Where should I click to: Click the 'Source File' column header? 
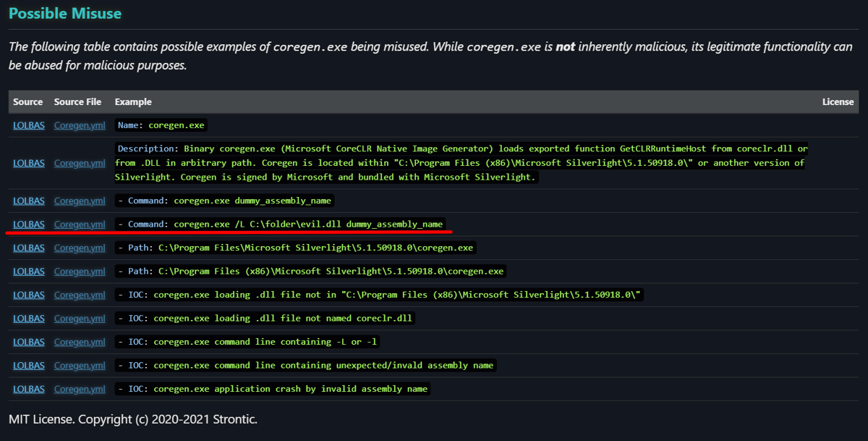coord(77,102)
